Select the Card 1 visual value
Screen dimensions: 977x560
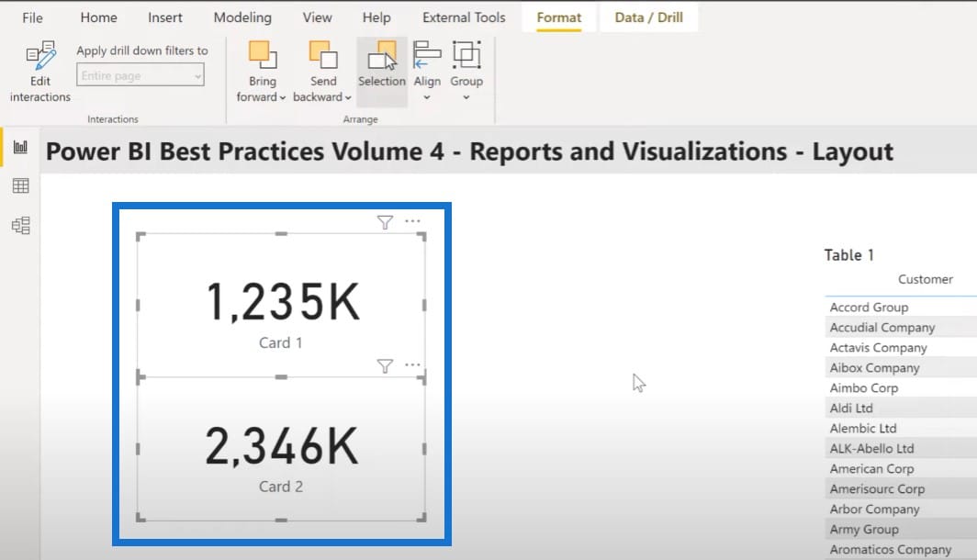pyautogui.click(x=283, y=302)
